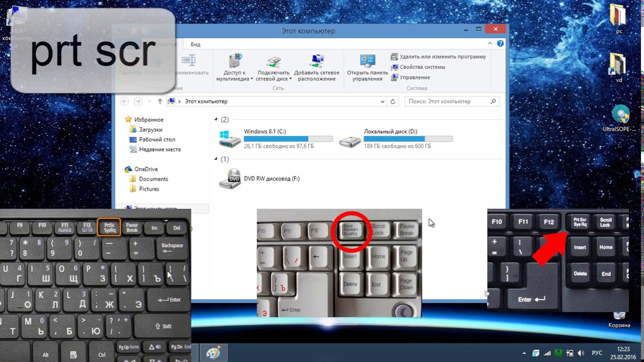Screen dimensions: 644x362
Task: Click the battery power tray icon
Action: pos(571,353)
